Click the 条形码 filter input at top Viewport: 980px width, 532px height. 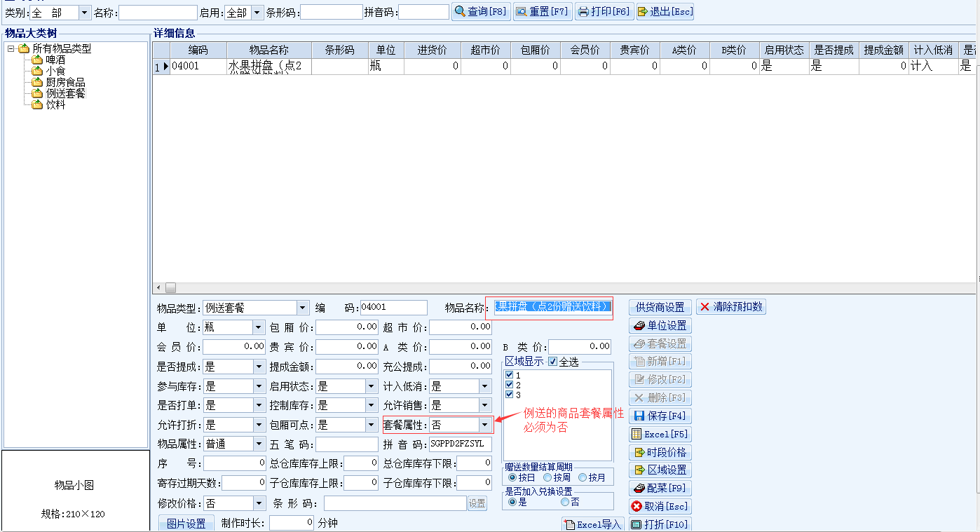coord(332,13)
